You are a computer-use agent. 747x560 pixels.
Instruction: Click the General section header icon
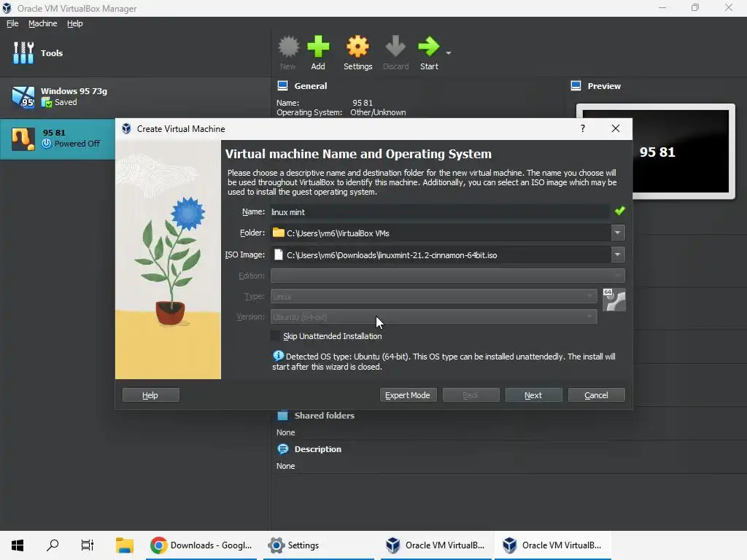282,86
